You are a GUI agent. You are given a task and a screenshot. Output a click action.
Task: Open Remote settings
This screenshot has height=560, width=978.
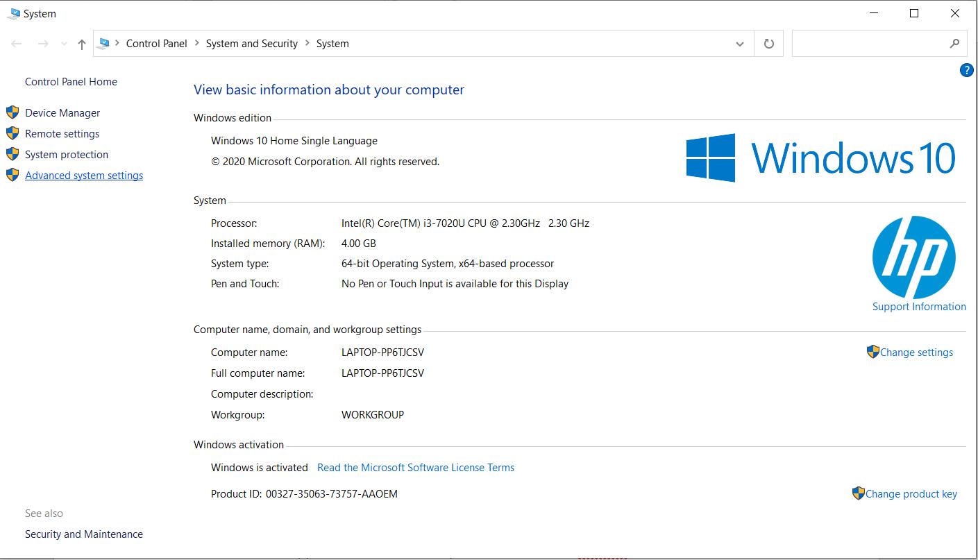62,134
